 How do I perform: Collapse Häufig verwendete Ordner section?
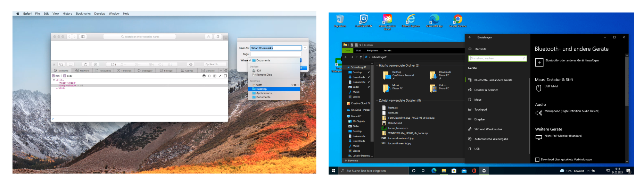377,65
